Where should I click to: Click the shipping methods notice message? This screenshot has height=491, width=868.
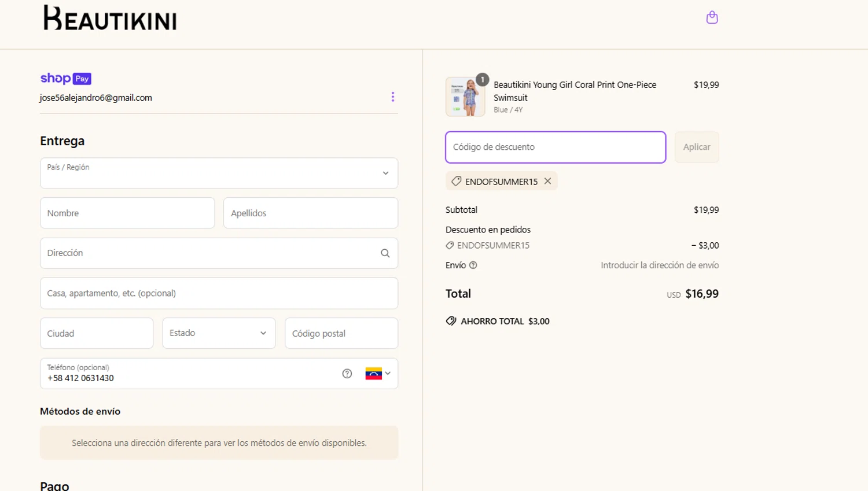click(x=219, y=443)
